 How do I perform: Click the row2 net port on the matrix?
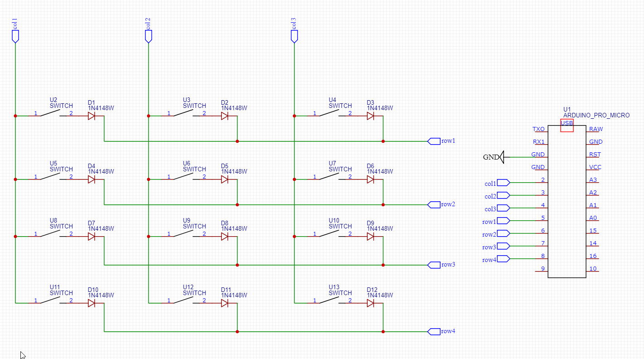click(434, 204)
